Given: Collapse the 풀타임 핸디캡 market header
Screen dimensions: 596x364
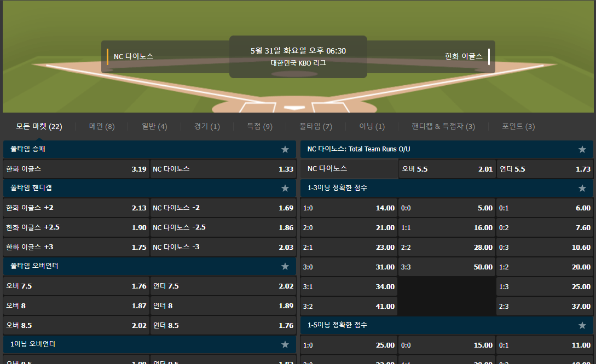Looking at the screenshot, I should (x=149, y=188).
